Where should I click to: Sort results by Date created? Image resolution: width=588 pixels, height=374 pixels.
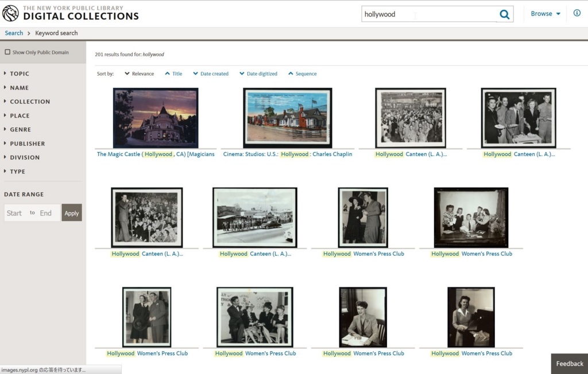tap(211, 74)
